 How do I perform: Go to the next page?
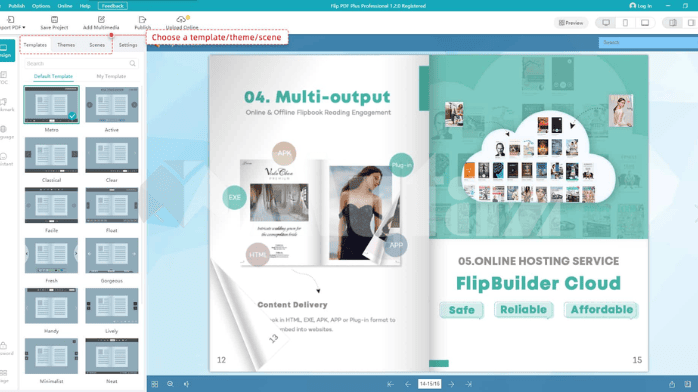coord(451,384)
